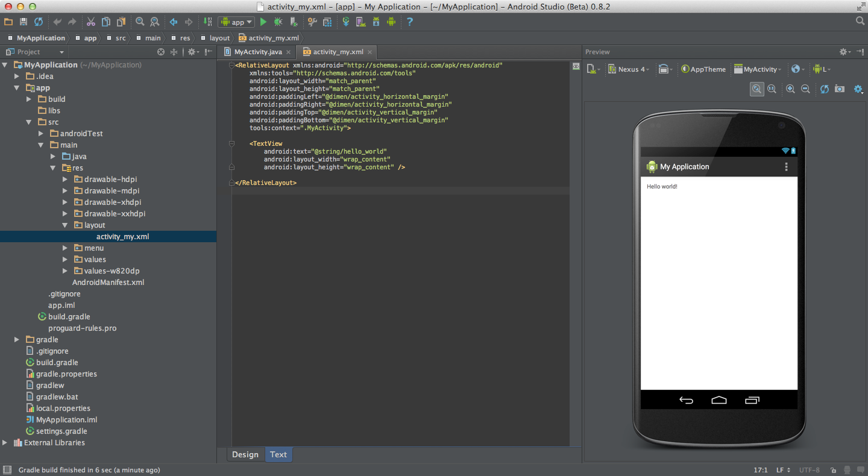This screenshot has height=476, width=868.
Task: Open Project panel gear settings dropdown
Action: (193, 52)
